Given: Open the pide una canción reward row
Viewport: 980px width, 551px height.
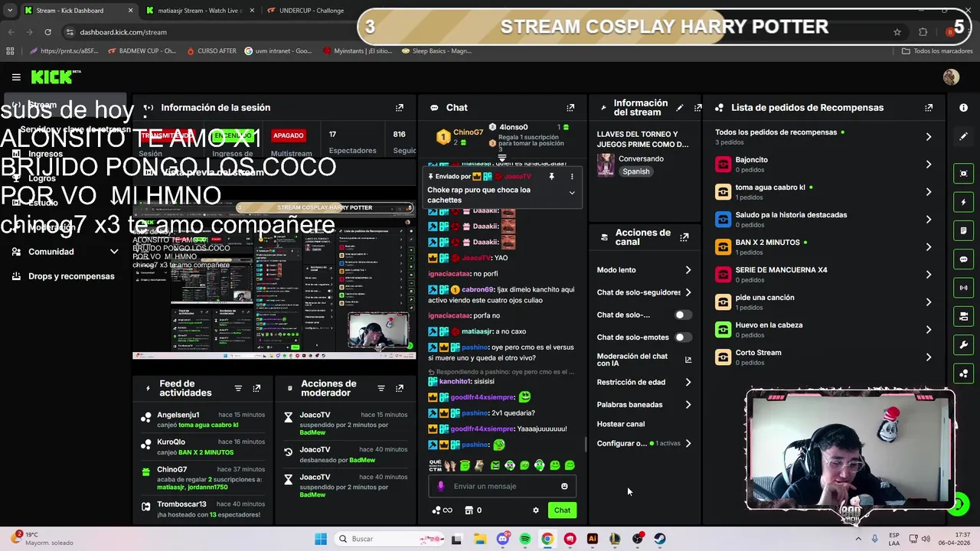Looking at the screenshot, I should point(825,302).
